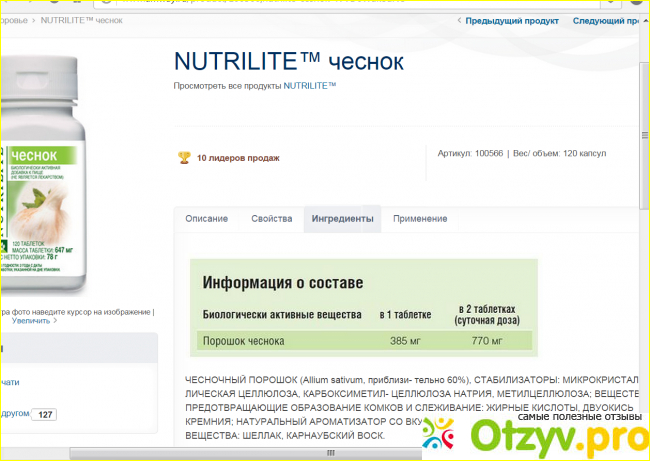Click the 10 лидеров продаж label
Image resolution: width=650 pixels, height=461 pixels.
[x=238, y=157]
